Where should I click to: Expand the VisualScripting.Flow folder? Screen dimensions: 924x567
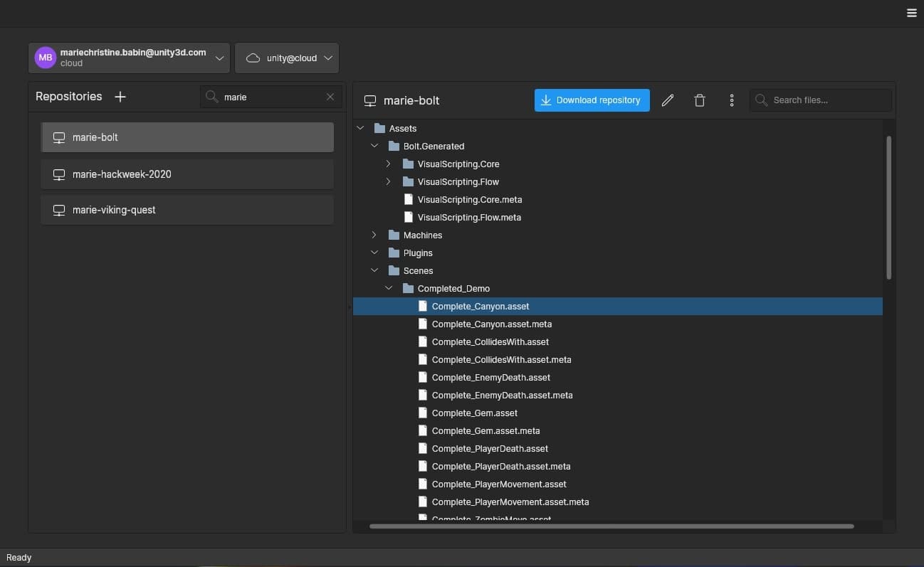(388, 181)
